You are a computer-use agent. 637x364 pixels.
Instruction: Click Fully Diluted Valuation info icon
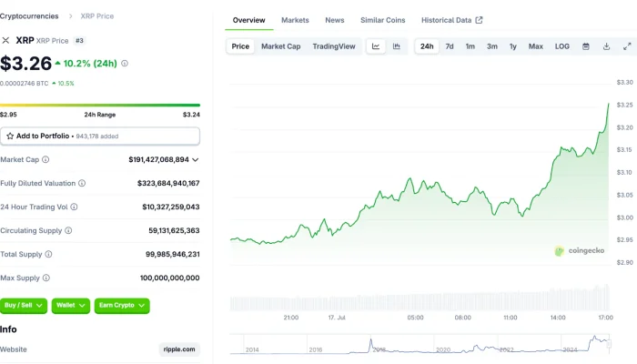click(x=82, y=183)
